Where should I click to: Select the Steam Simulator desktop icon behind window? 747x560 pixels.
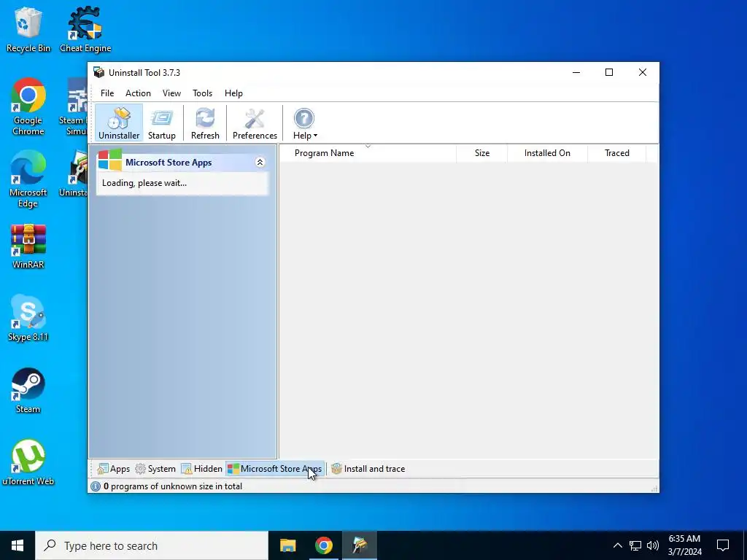[x=73, y=106]
